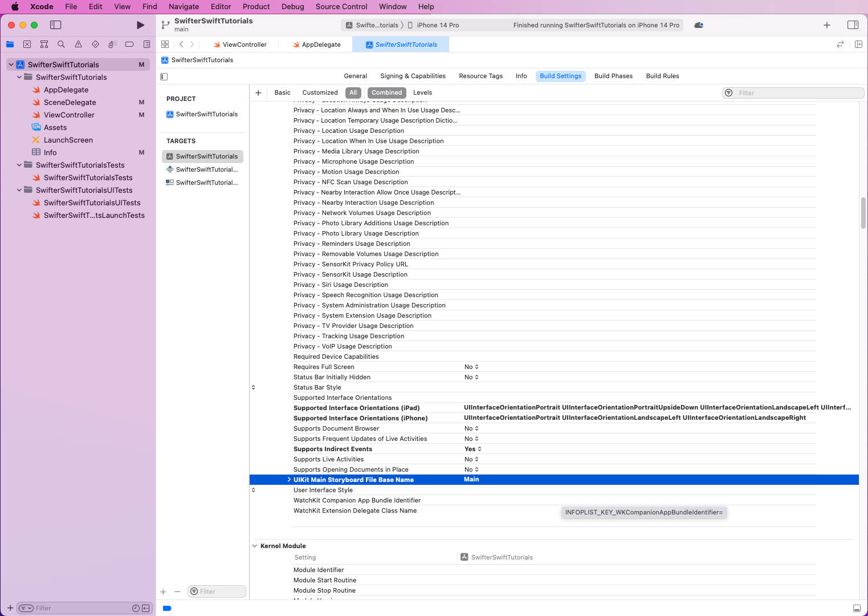Collapse the SwifterSwiftTutorials group folder
868x616 pixels.
[19, 77]
